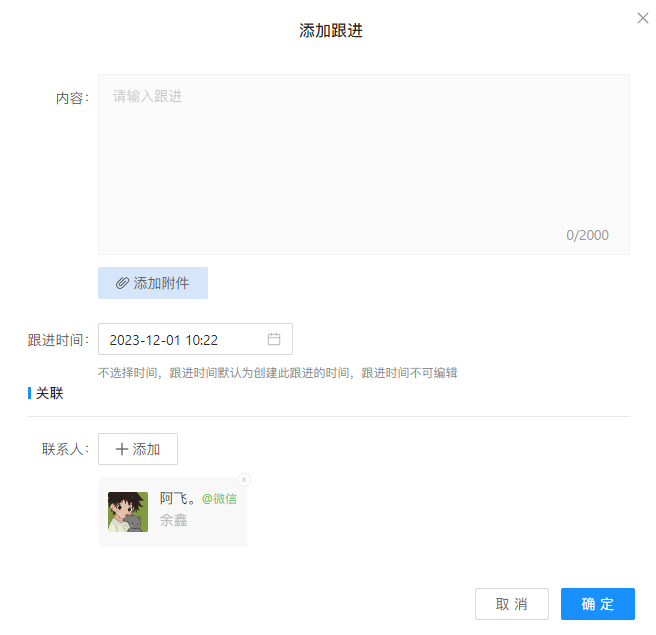Click the hint text below 跟进时间 field
This screenshot has width=656, height=635.
point(277,373)
